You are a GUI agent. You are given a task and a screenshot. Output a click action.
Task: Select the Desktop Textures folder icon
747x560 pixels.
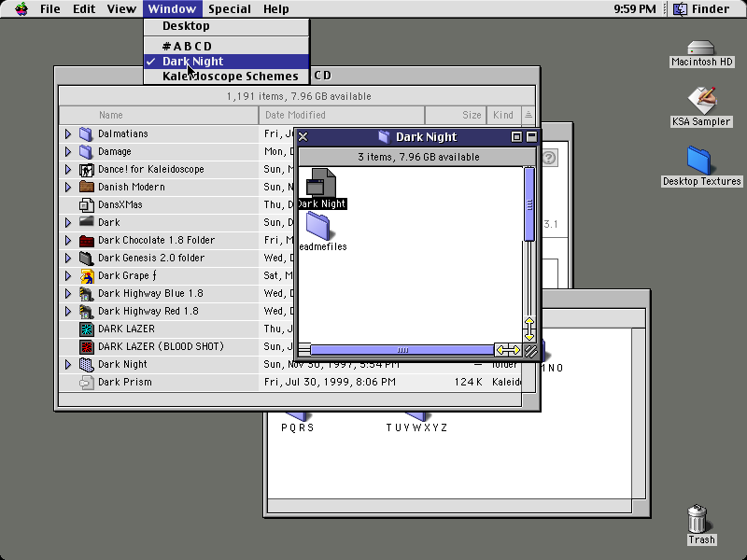click(x=698, y=160)
